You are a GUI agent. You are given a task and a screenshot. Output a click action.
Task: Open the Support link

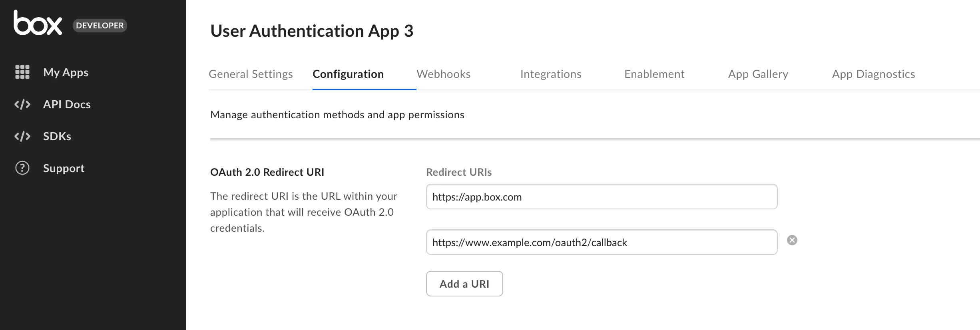[64, 168]
